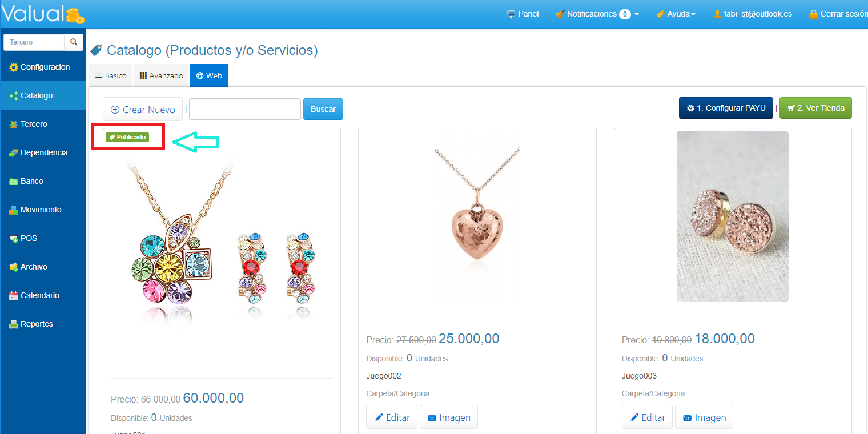Open the Calendario sidebar item
The image size is (868, 434).
[x=43, y=295]
